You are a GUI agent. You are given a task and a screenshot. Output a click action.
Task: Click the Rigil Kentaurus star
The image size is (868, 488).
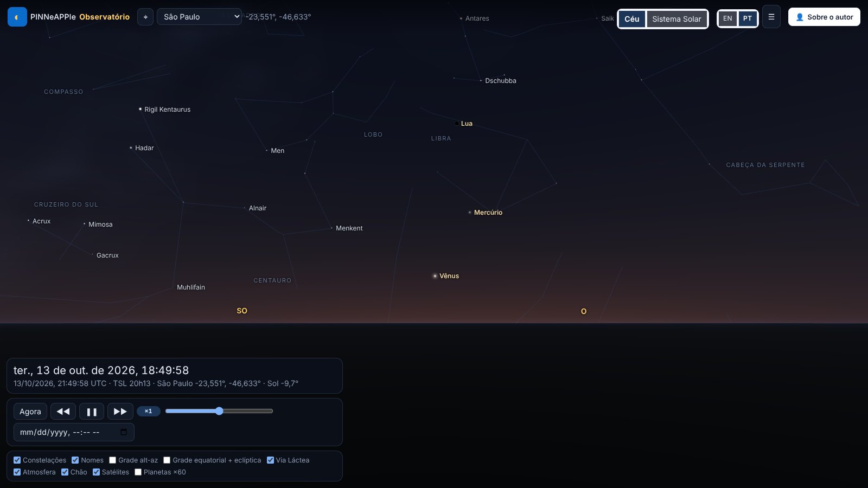[140, 109]
